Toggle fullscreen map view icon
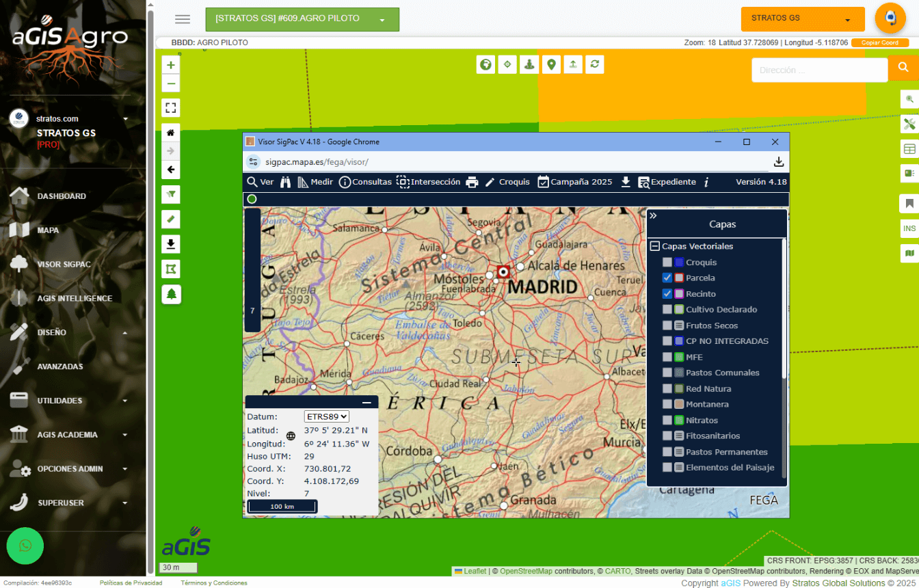Screen dimensions: 919x588 (171, 108)
